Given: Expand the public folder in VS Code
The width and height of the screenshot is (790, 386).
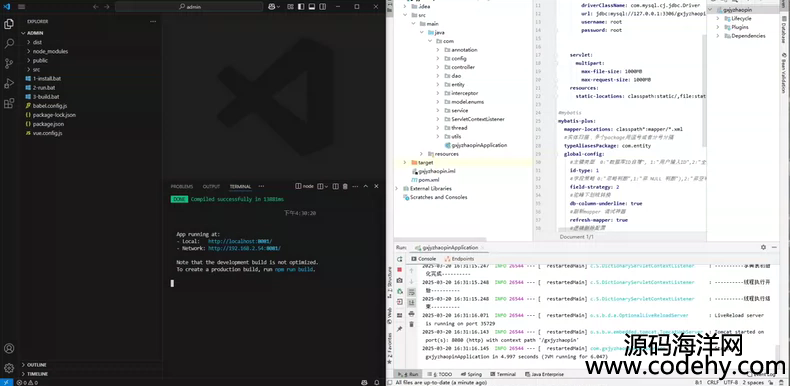Looking at the screenshot, I should tap(29, 60).
